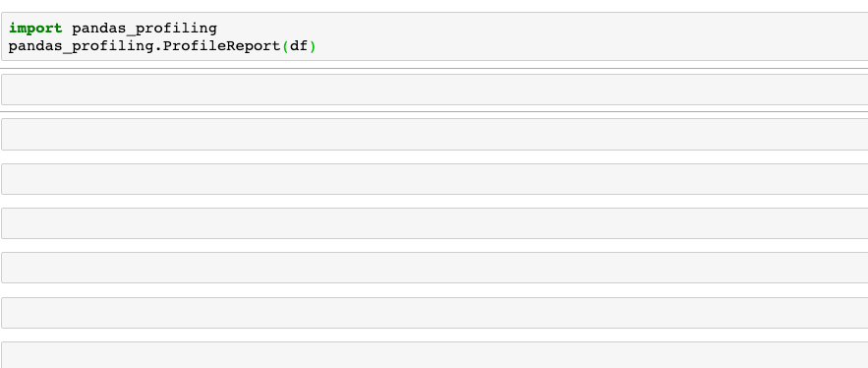Select the first empty cell below the code
The width and height of the screenshot is (868, 368).
(x=434, y=90)
